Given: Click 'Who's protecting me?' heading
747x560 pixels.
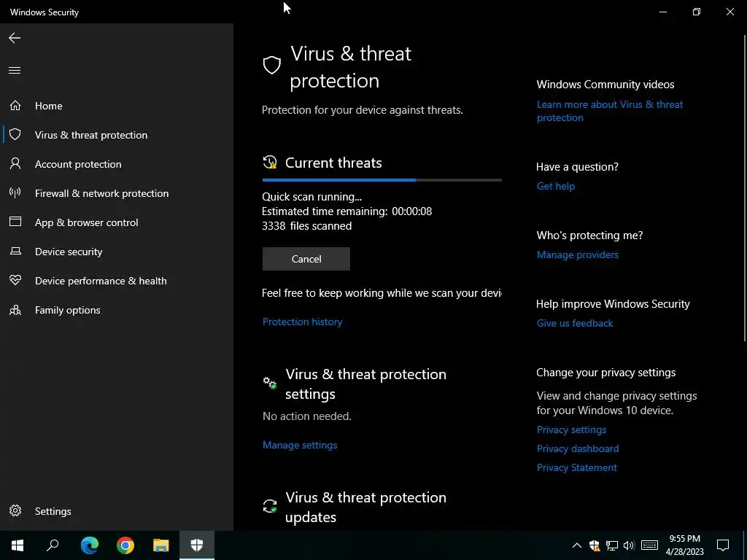Looking at the screenshot, I should coord(589,236).
